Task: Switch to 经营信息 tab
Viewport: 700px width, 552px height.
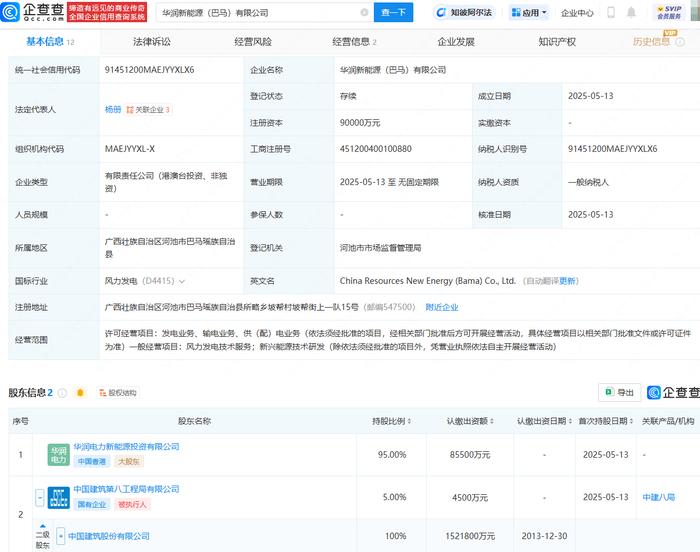Action: click(354, 42)
